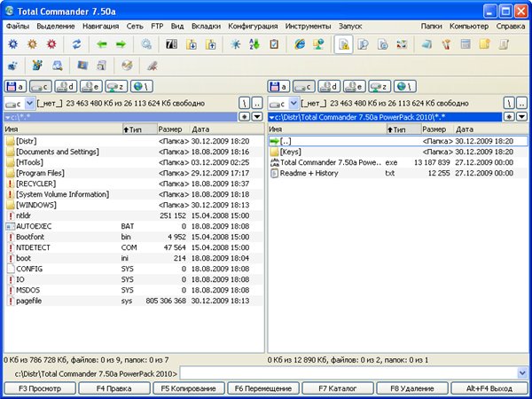Switch right panel to network drive z
This screenshot has width=532, height=399.
[379, 87]
